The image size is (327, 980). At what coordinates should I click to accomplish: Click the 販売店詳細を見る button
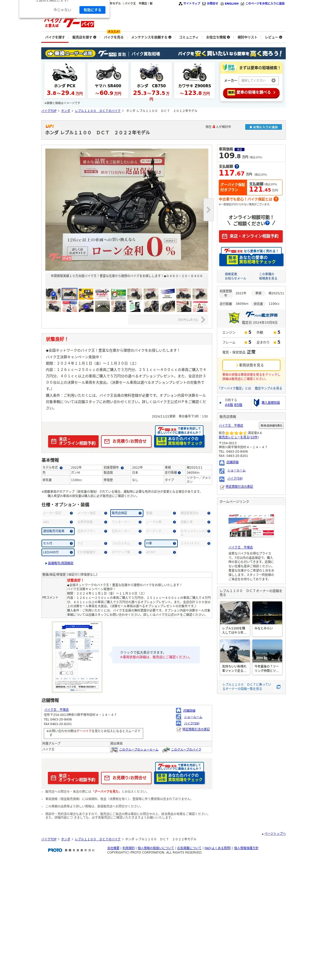271,425
